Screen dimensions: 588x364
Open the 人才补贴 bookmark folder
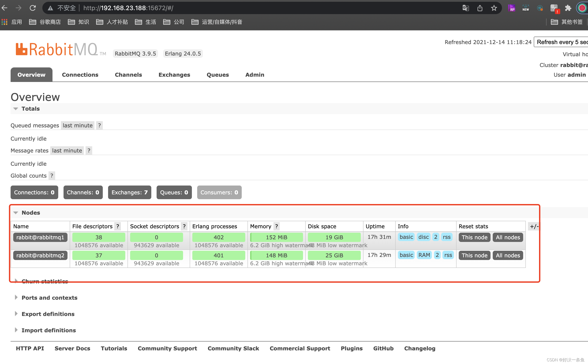pos(112,22)
